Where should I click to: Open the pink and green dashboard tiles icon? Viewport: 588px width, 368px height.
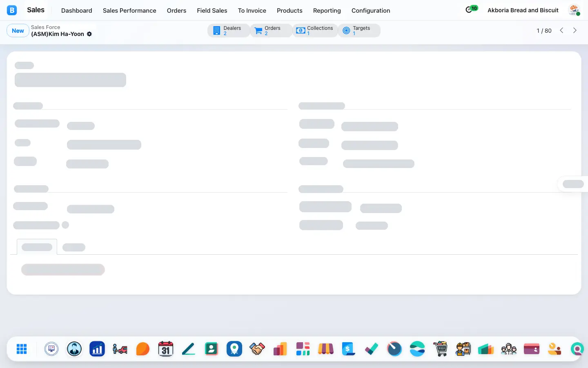click(303, 349)
